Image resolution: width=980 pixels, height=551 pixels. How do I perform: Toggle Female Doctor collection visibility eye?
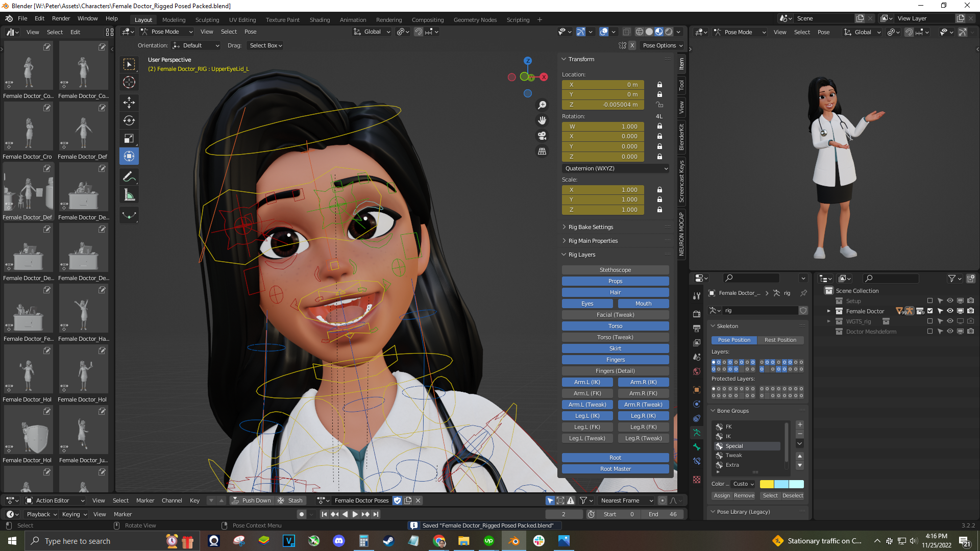[950, 311]
